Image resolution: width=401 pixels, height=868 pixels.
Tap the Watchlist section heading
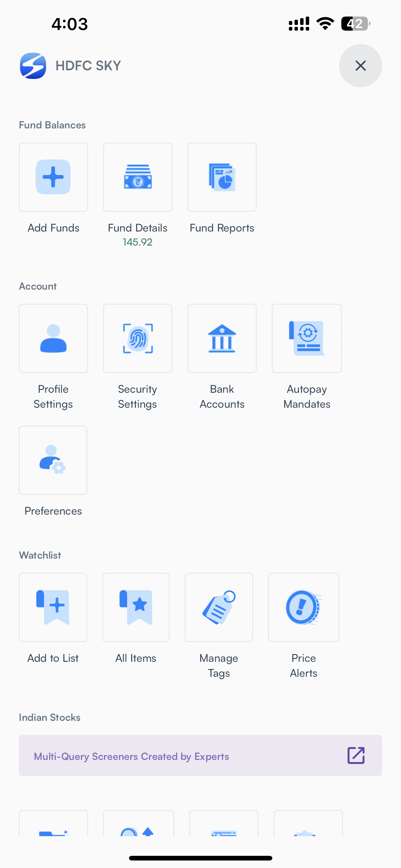(40, 555)
